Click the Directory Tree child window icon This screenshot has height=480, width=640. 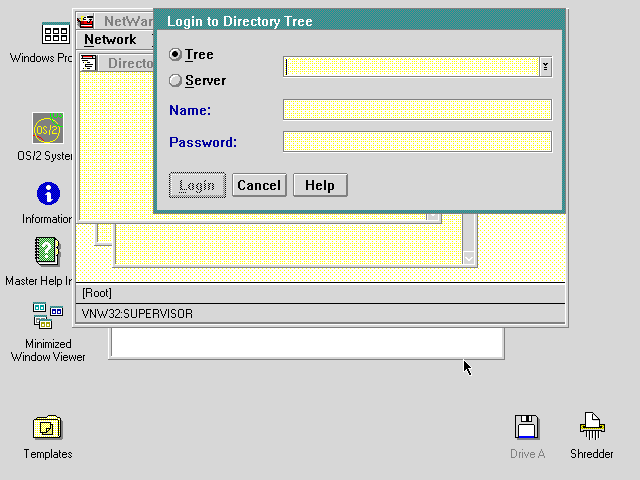pos(88,63)
